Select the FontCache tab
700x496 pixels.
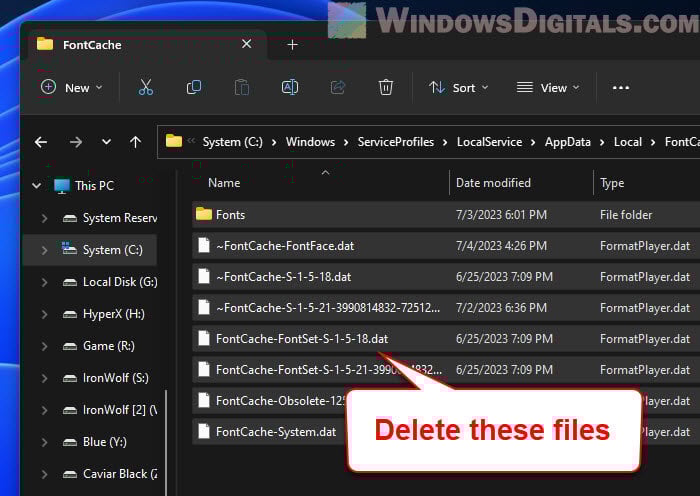[147, 45]
